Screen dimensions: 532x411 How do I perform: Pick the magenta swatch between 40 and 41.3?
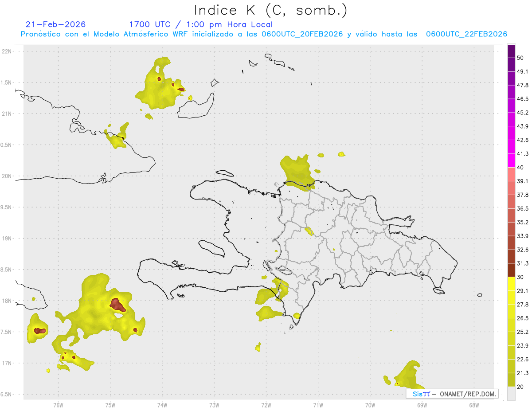click(512, 160)
